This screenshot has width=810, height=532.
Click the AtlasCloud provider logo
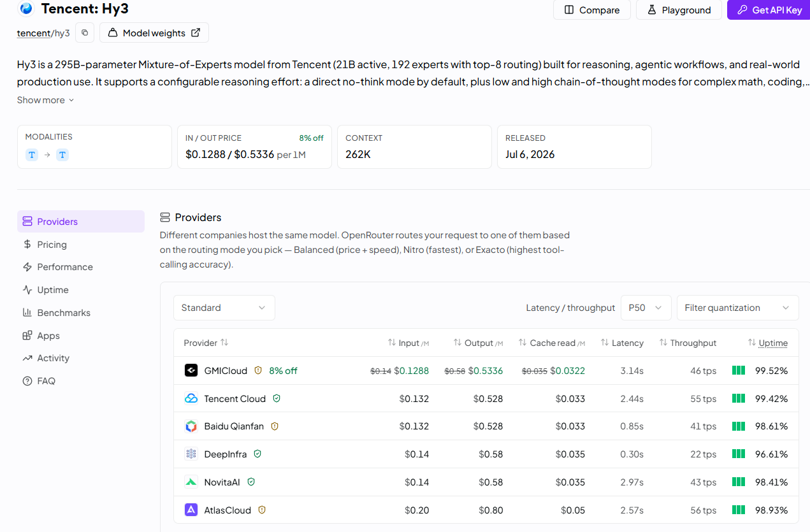[191, 510]
